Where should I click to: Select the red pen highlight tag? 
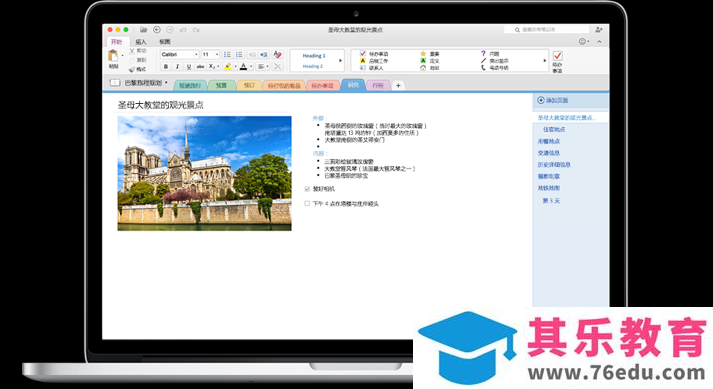point(483,61)
